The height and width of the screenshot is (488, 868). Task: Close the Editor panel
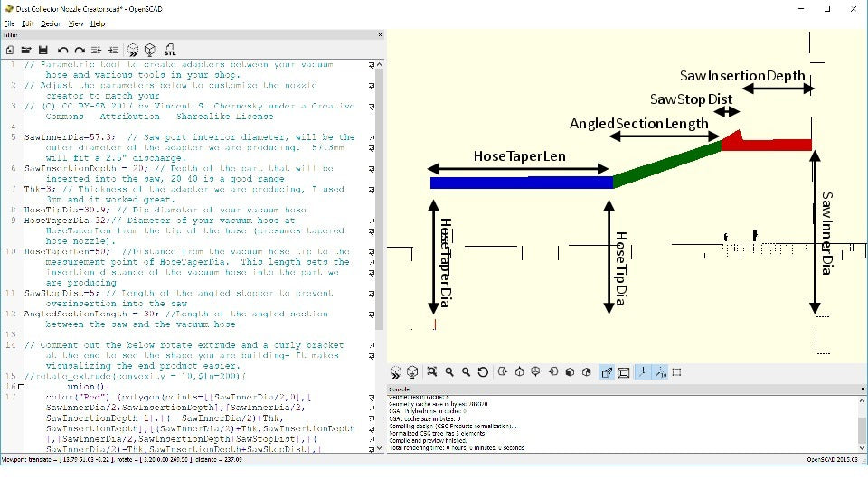click(x=379, y=34)
